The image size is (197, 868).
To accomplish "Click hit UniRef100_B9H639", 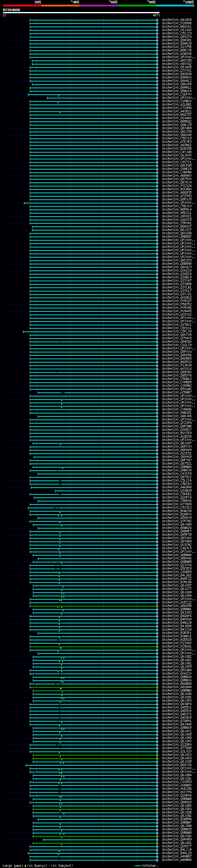I will point(177,43).
